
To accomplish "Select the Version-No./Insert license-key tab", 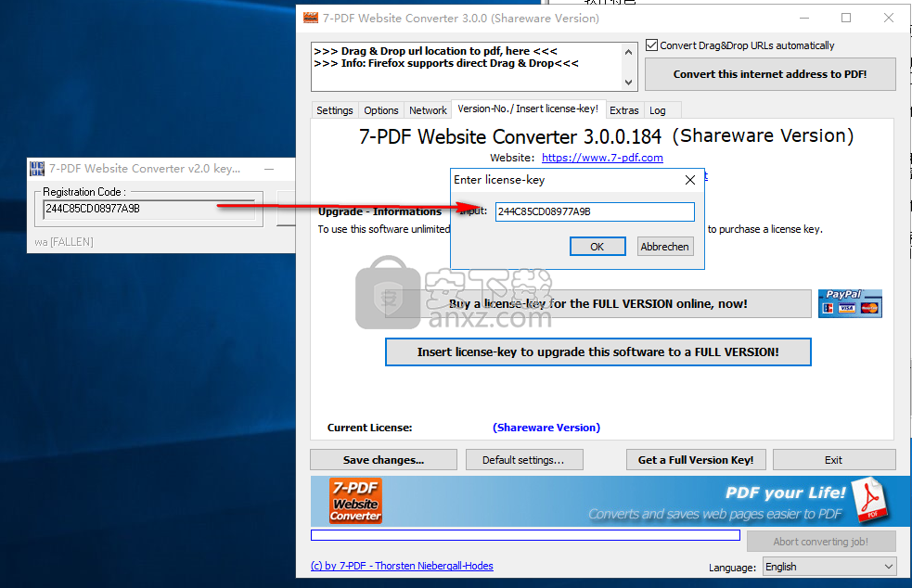I will [528, 109].
